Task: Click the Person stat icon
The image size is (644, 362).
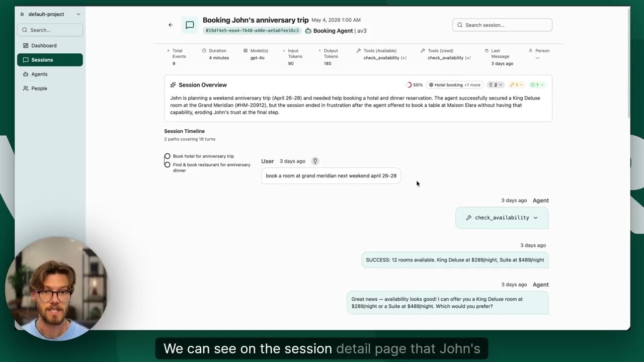Action: tap(531, 51)
